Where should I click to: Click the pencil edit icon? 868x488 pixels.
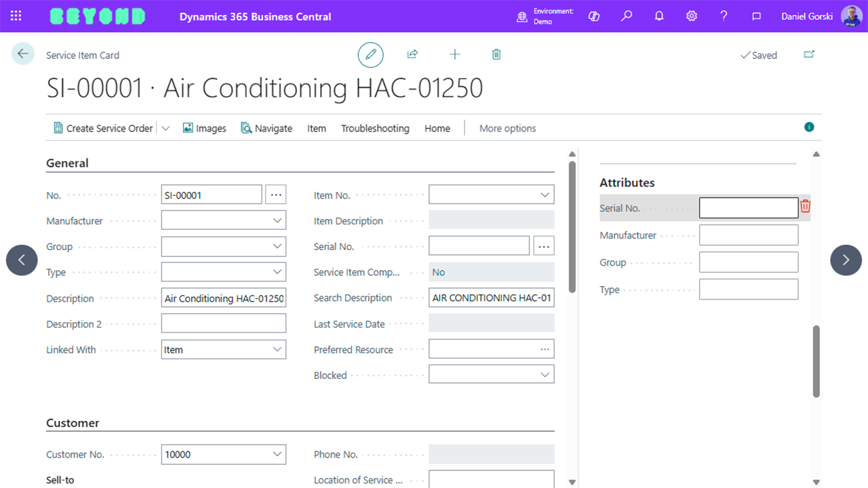point(370,55)
